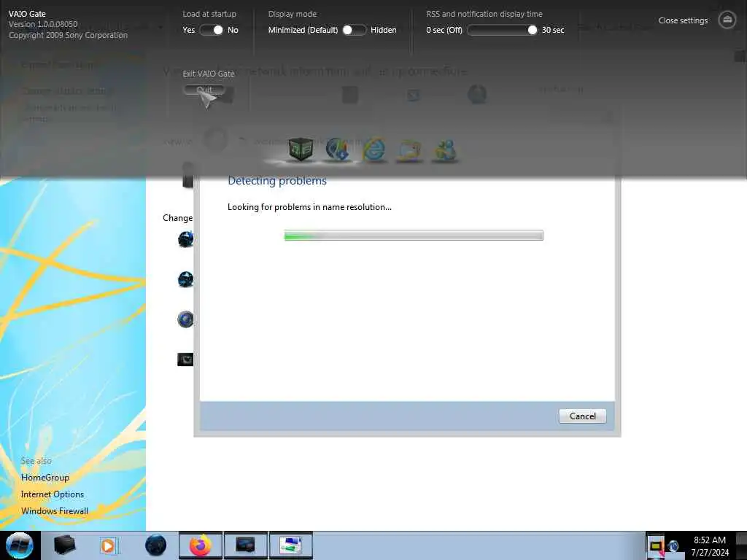
Task: Toggle the Display mode switch
Action: pyautogui.click(x=355, y=30)
